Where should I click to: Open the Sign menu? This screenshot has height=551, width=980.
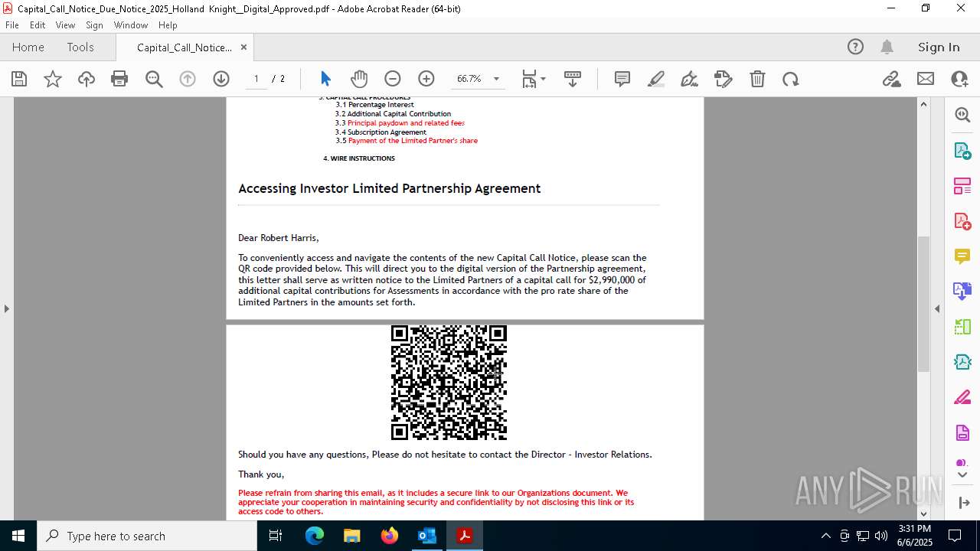pyautogui.click(x=95, y=25)
